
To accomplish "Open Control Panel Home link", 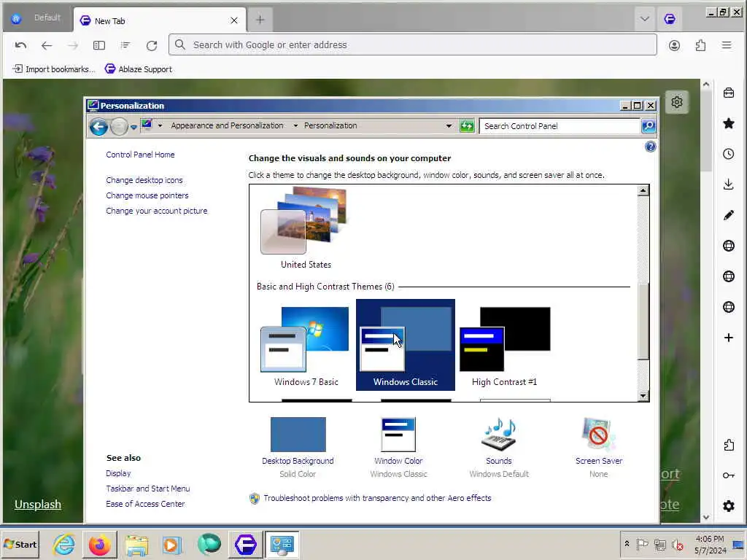I will pos(140,155).
